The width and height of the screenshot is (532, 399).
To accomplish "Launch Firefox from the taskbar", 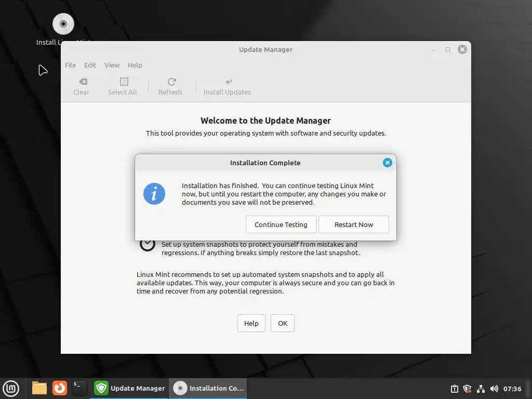I will (59, 388).
